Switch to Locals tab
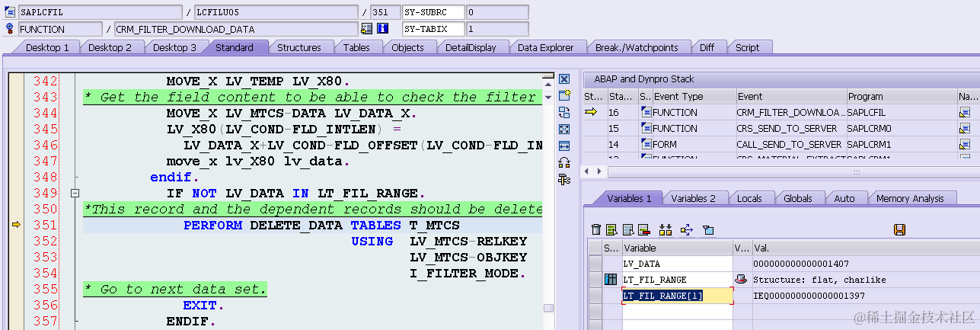980x330 pixels. click(x=749, y=198)
